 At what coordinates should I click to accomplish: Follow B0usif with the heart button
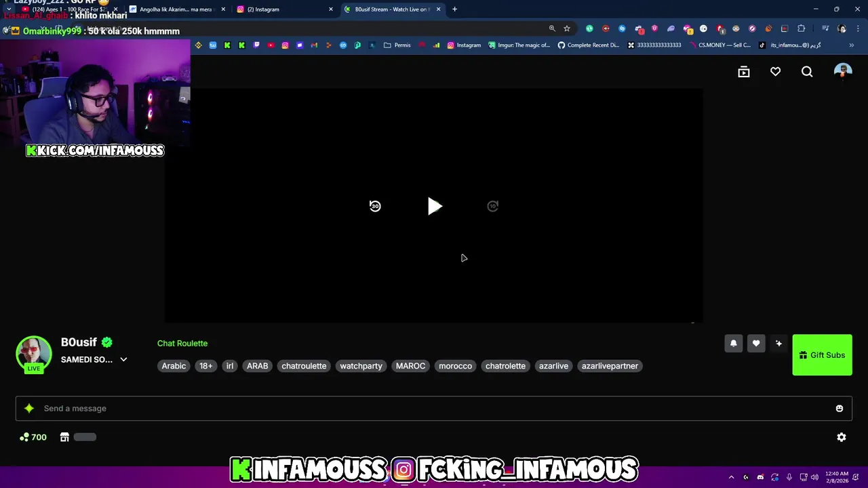(756, 344)
